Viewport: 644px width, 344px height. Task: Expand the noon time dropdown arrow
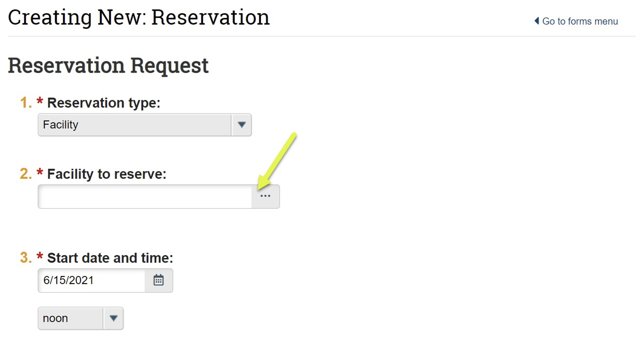coord(113,318)
